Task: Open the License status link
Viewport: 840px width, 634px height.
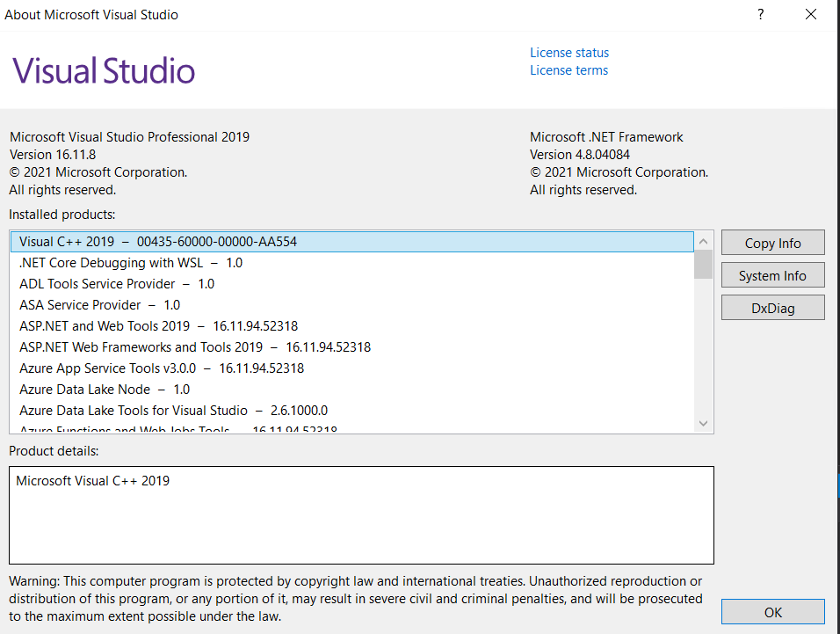Action: (x=568, y=52)
